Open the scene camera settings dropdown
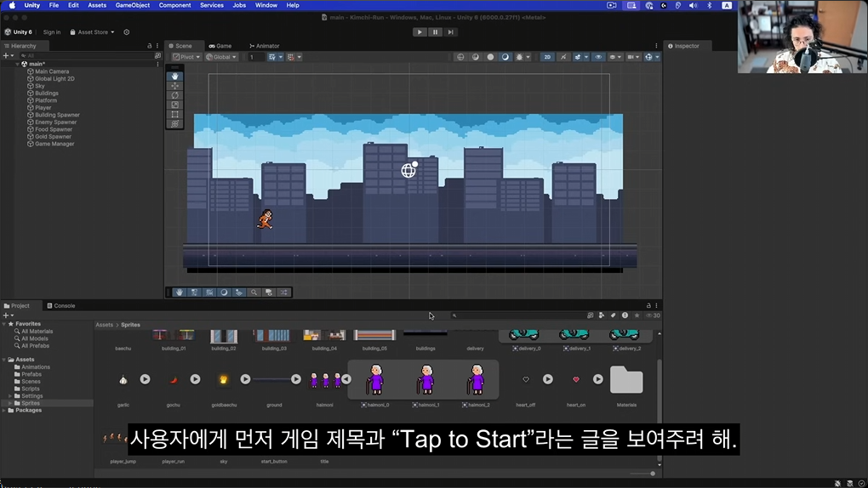Viewport: 868px width, 488px height. click(633, 57)
